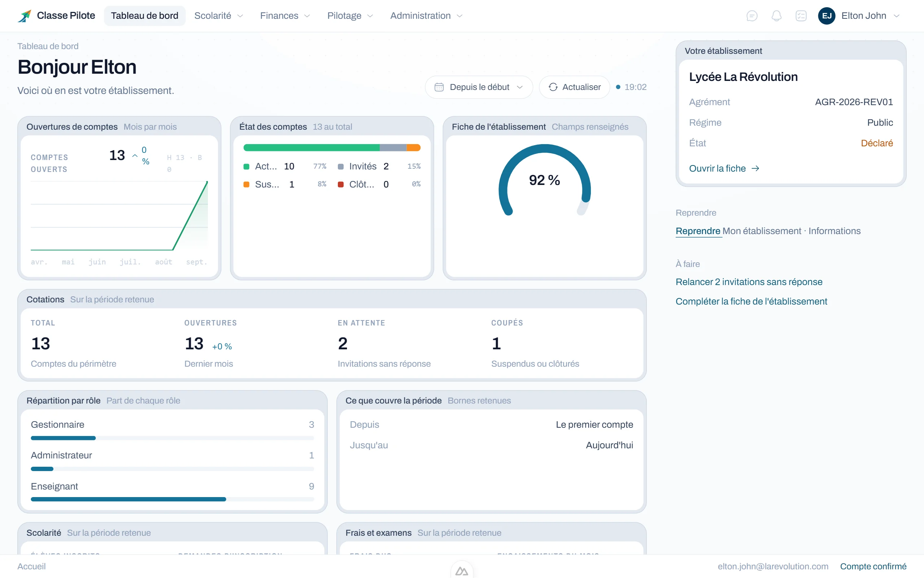The height and width of the screenshot is (578, 924).
Task: Click the Enseignant progress bar
Action: click(172, 499)
